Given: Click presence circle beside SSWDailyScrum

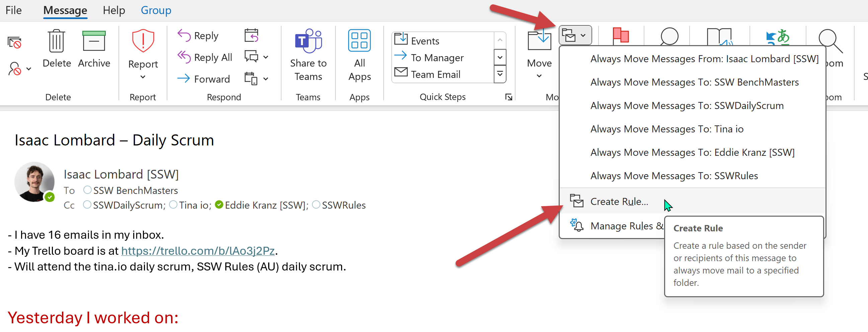Looking at the screenshot, I should point(87,205).
